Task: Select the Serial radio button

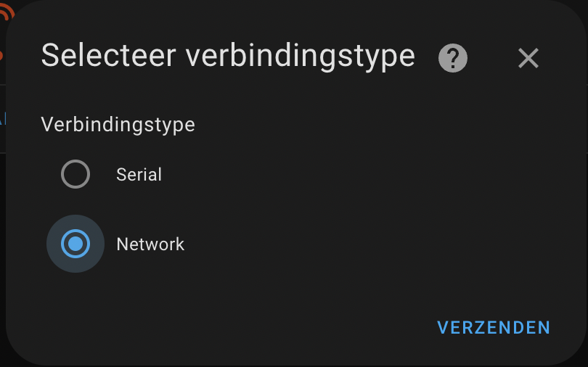Action: coord(75,174)
